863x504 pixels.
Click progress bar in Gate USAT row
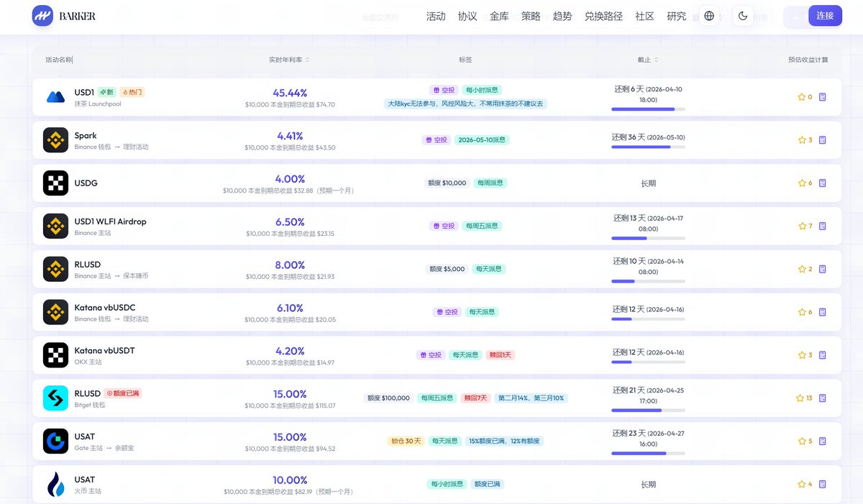click(x=648, y=454)
